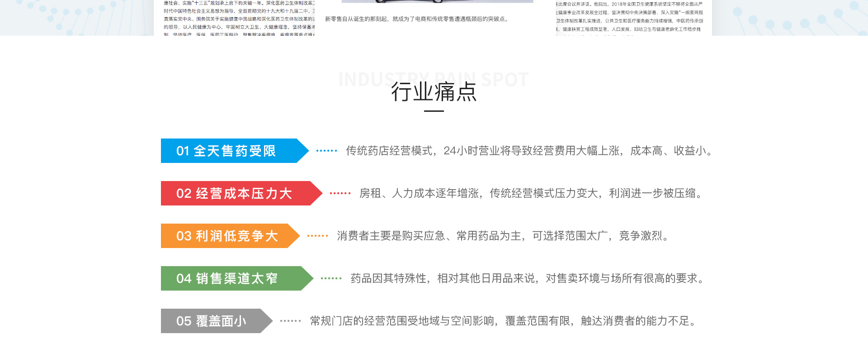The image size is (868, 339).
Task: Click the red "02 经营成本压力大" arrow banner
Action: [x=237, y=193]
